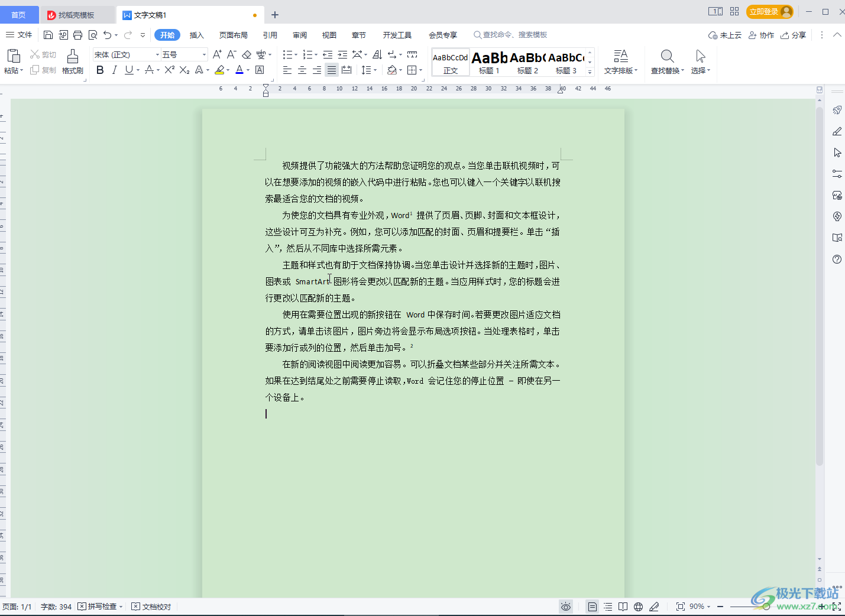Switch to the 引用 ribbon tab
845x616 pixels.
coord(270,35)
